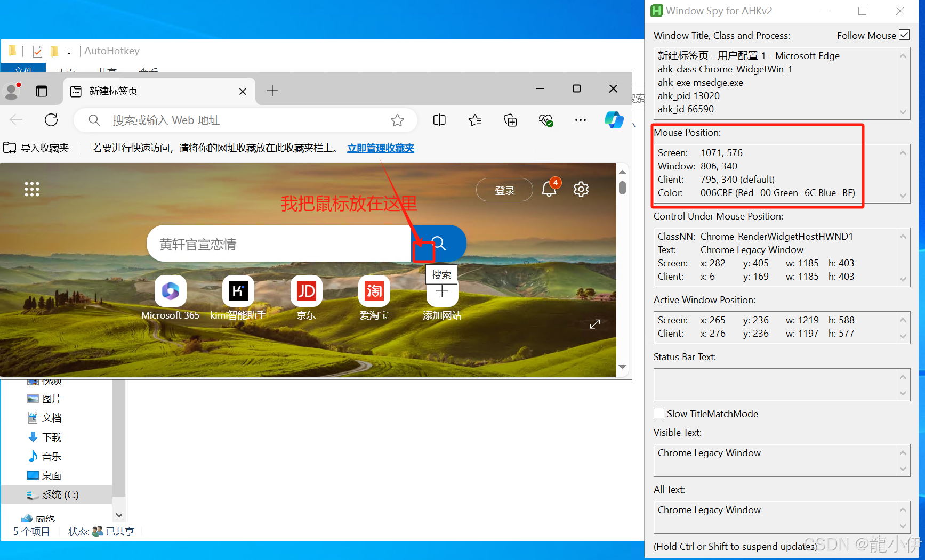Refresh the page in Edge
925x560 pixels.
51,120
